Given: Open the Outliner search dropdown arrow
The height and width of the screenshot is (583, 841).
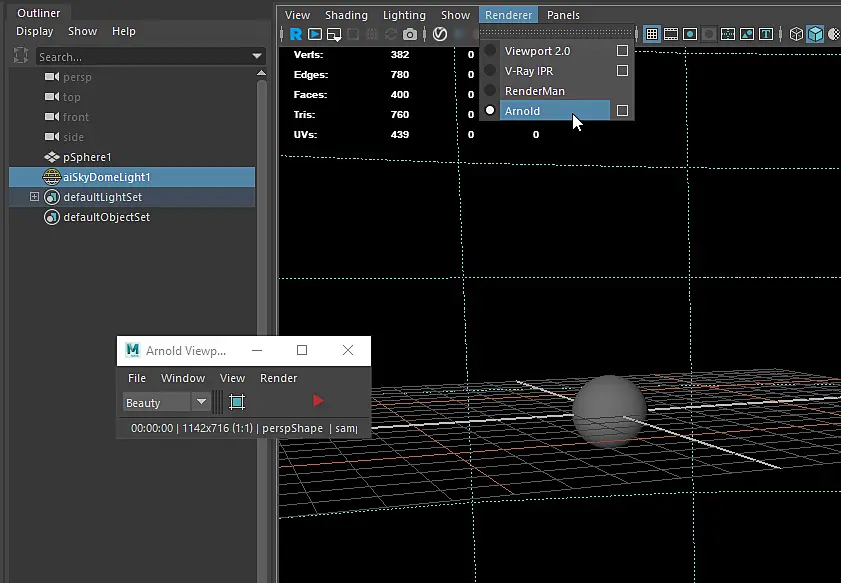Looking at the screenshot, I should click(257, 56).
